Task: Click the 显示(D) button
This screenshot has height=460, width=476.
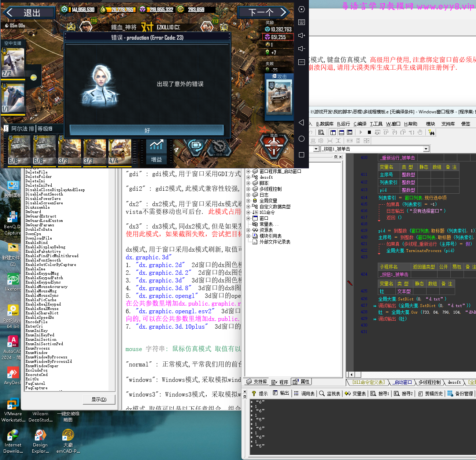Action: click(99, 399)
